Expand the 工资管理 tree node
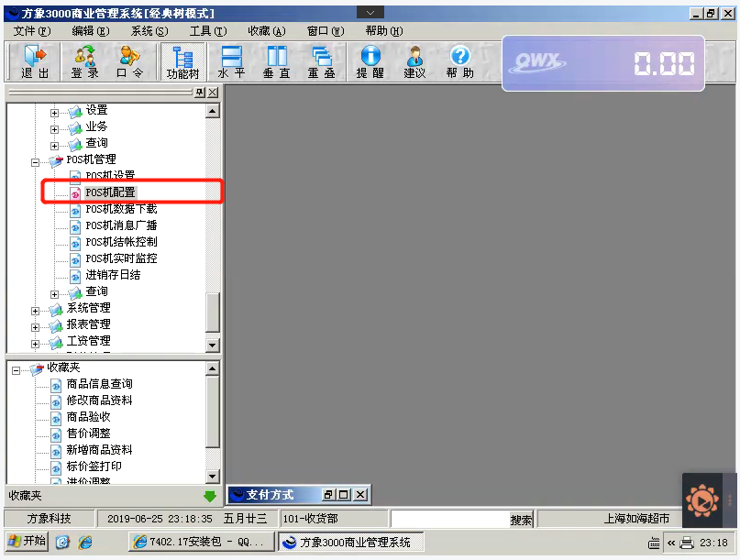The height and width of the screenshot is (560, 740). (35, 344)
